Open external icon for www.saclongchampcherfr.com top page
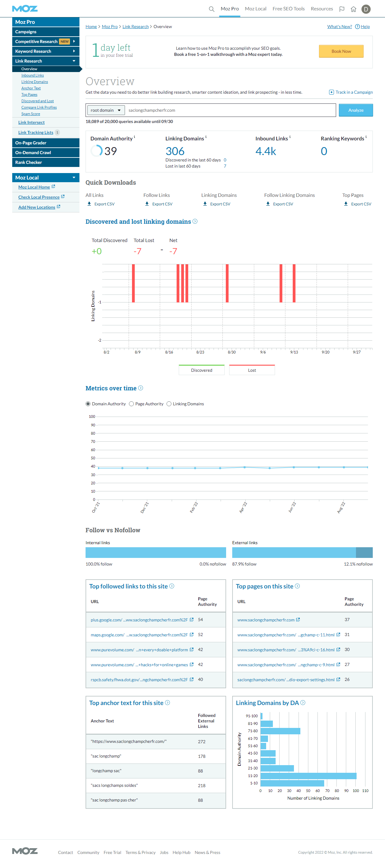The height and width of the screenshot is (868, 385). tap(298, 619)
